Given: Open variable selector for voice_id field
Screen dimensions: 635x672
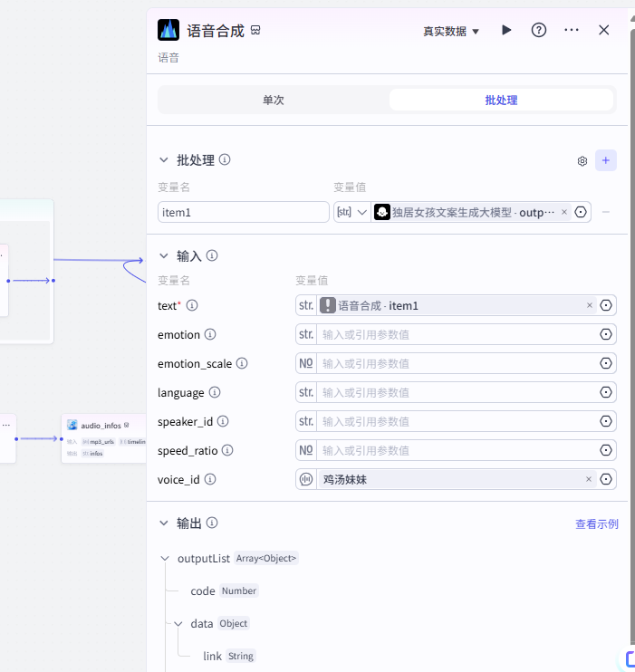Looking at the screenshot, I should tap(606, 479).
